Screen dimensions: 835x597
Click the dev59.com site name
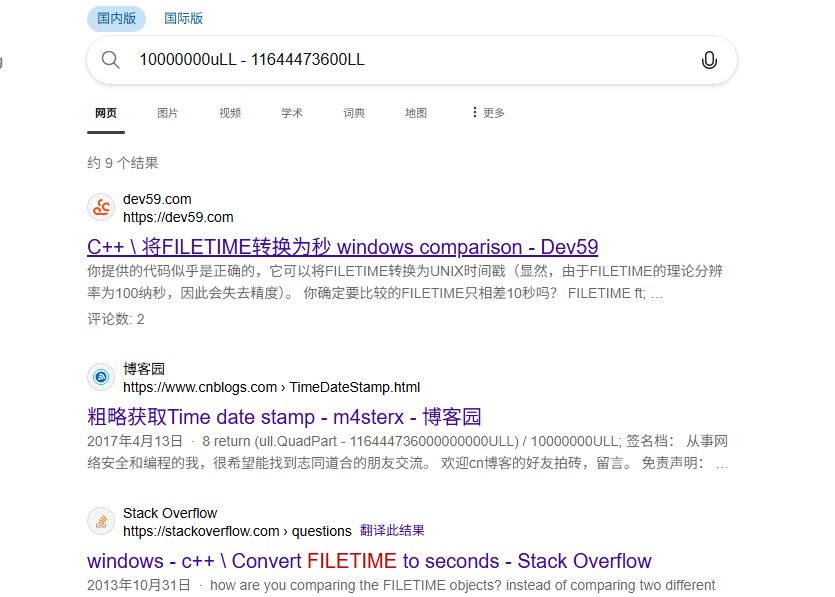157,199
